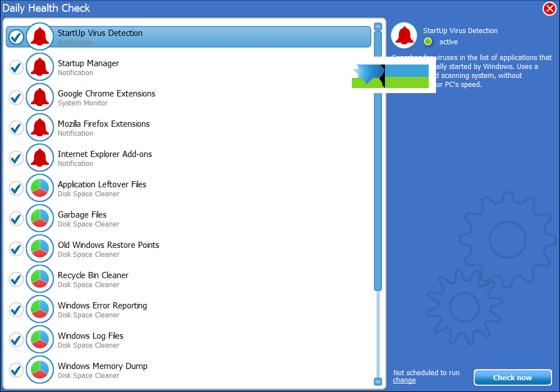Select the Internet Explorer Add-ons label
560x392 pixels.
point(104,155)
